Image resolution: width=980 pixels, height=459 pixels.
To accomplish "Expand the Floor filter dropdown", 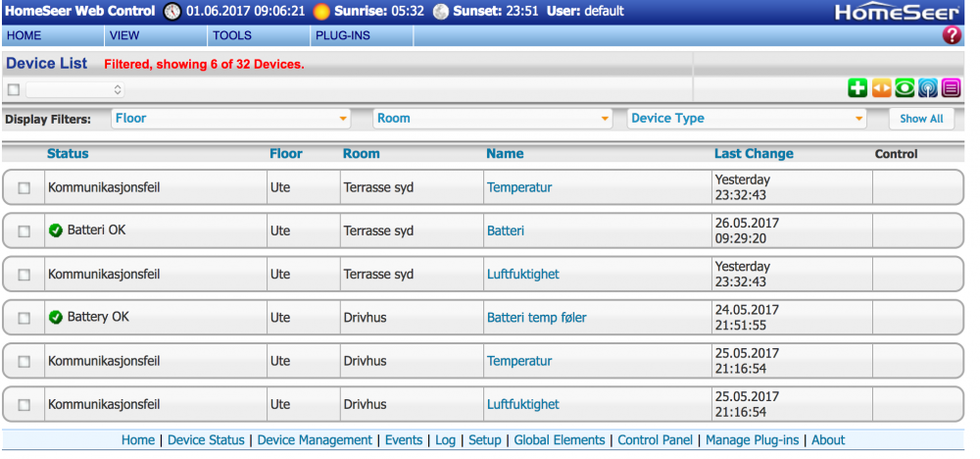I will click(x=231, y=119).
